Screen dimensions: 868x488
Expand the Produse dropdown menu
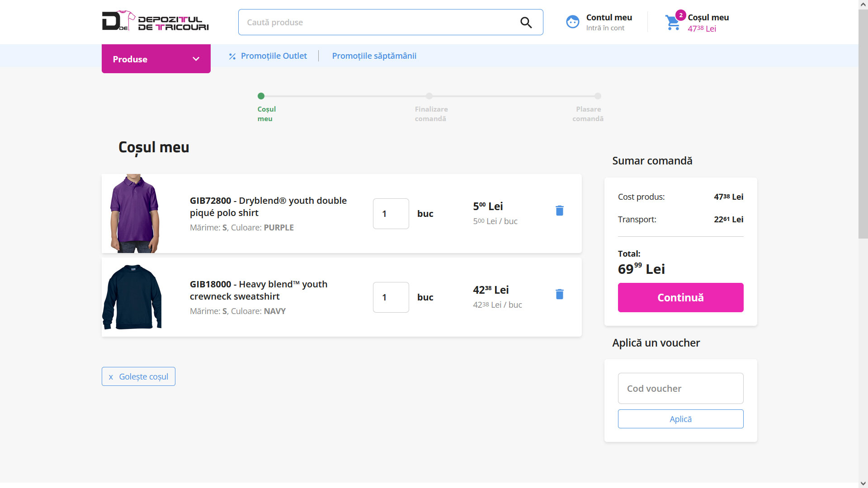point(156,59)
